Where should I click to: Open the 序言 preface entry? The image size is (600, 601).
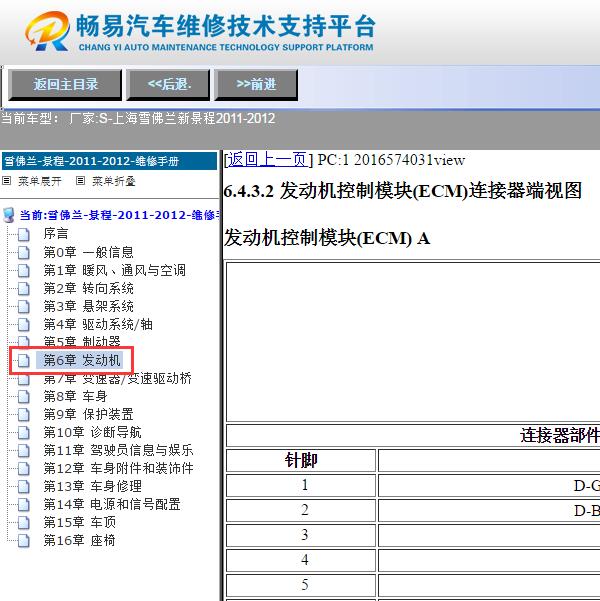pyautogui.click(x=56, y=234)
